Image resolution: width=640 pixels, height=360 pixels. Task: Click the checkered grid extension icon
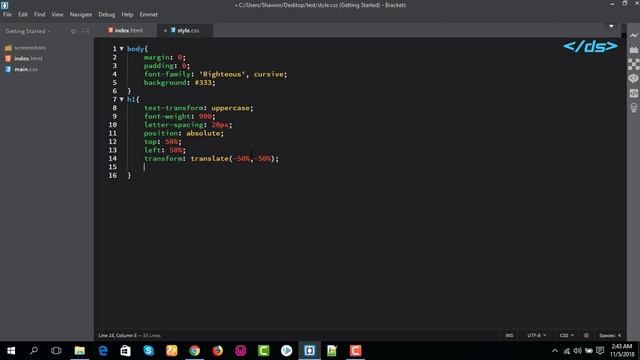633,64
